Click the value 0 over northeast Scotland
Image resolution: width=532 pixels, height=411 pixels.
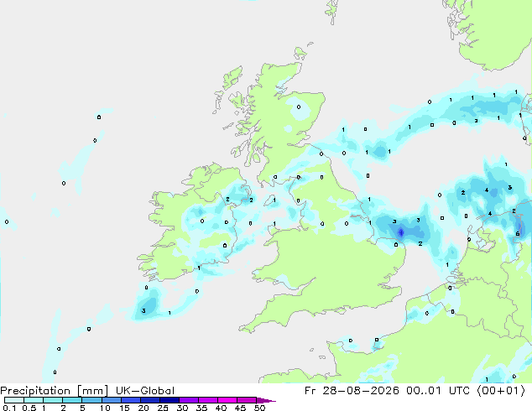[x=299, y=107]
